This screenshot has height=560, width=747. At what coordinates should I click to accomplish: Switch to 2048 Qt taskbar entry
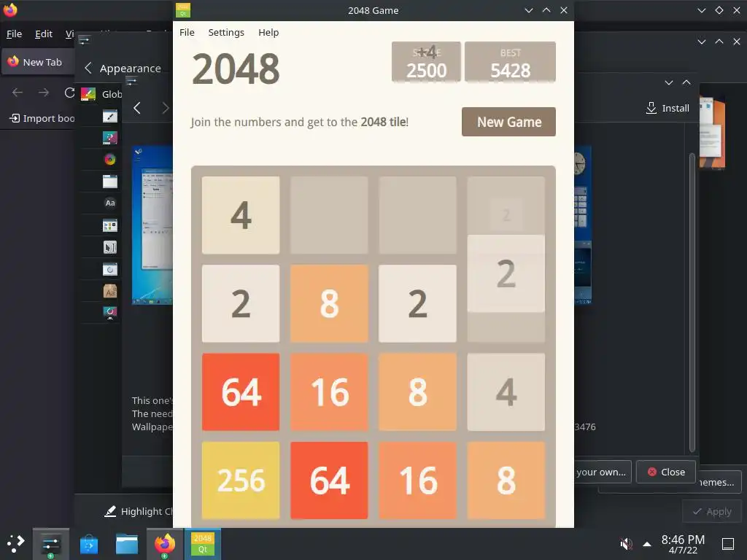point(203,544)
